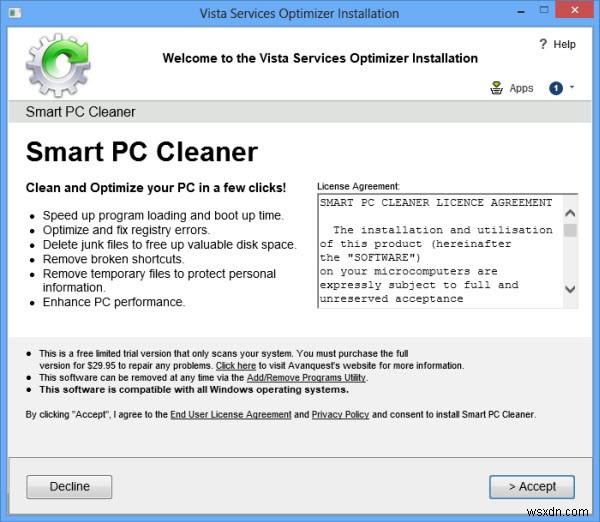Click 'SMART PC CLEANER LICENCE AGREEMENT' line
Viewport: 600px width, 522px height.
coord(436,202)
